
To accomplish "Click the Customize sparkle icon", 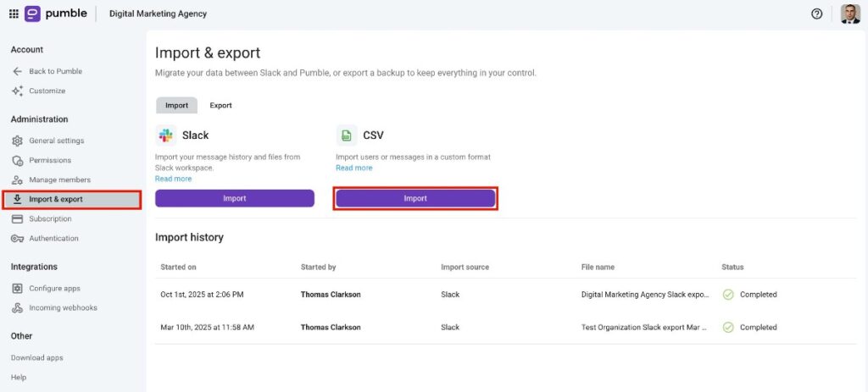I will coord(17,91).
